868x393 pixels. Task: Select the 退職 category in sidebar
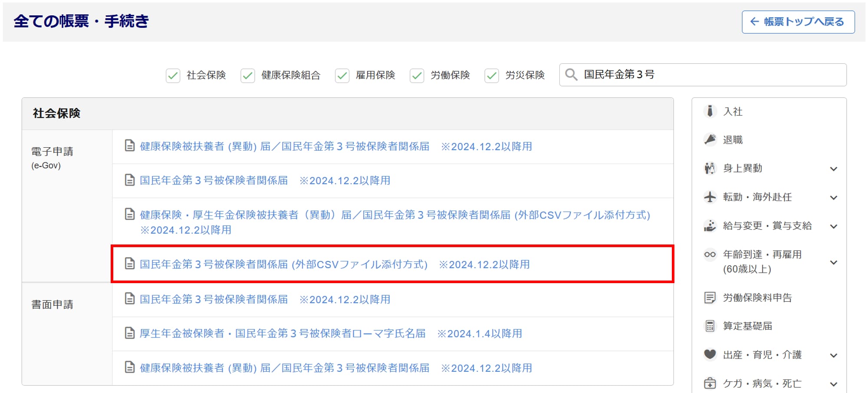tap(733, 140)
